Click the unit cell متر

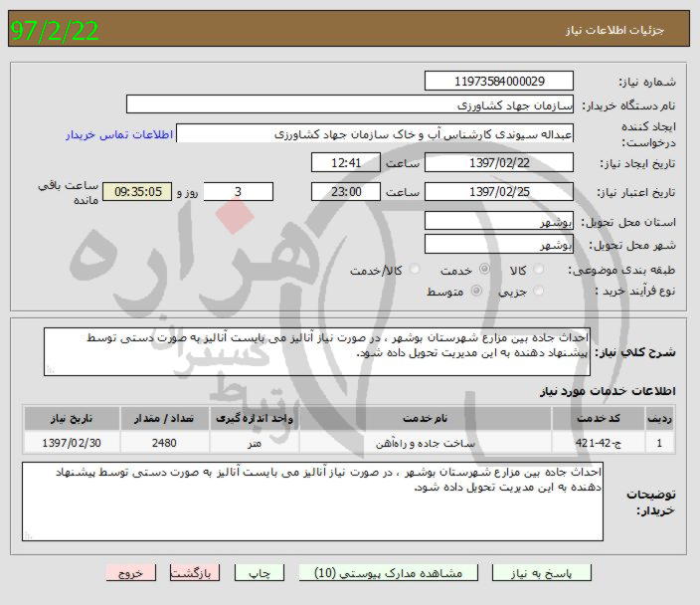tap(255, 443)
